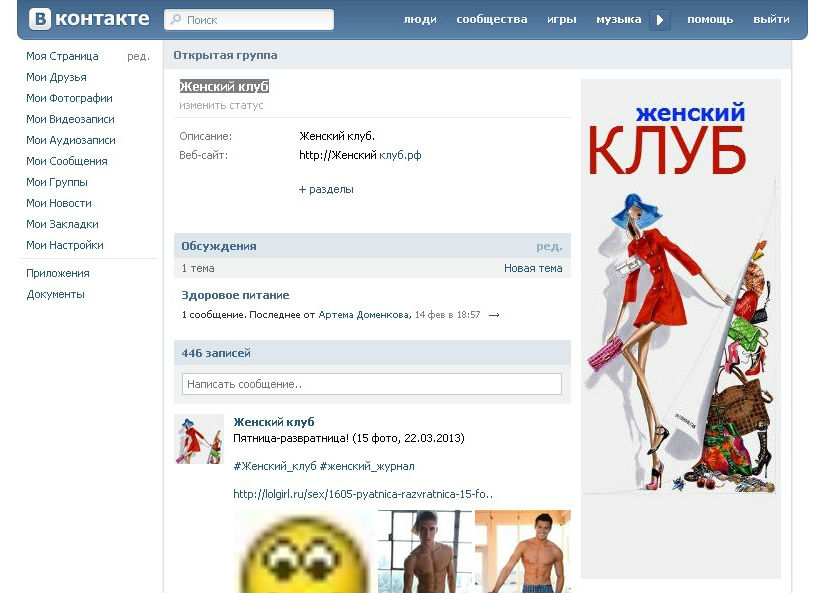Click ред. in the Обсуждения header

(549, 246)
